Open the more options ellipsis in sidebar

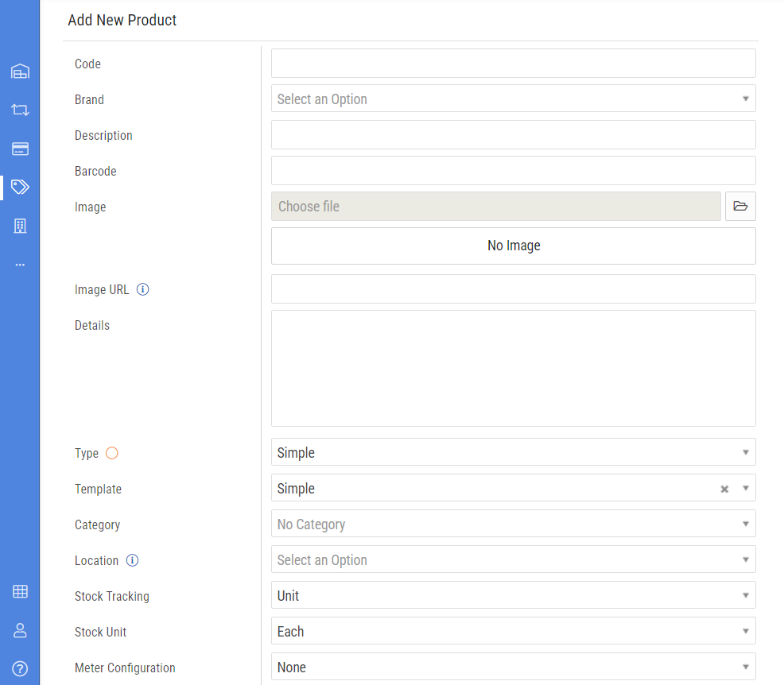point(20,265)
